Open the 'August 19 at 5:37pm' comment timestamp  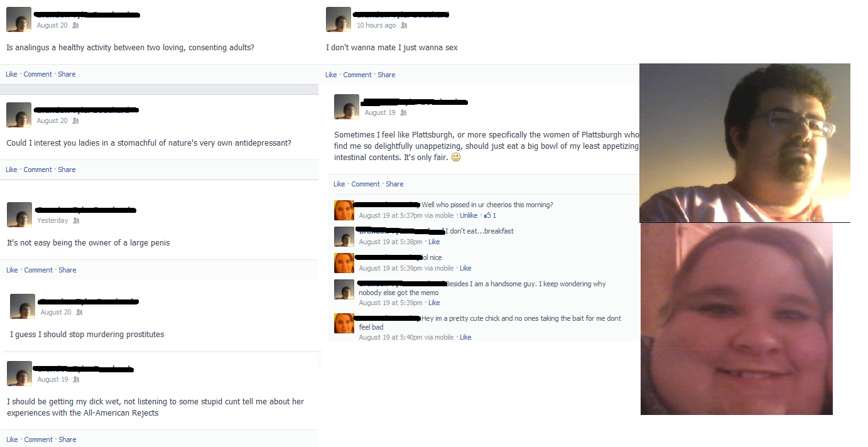[390, 215]
